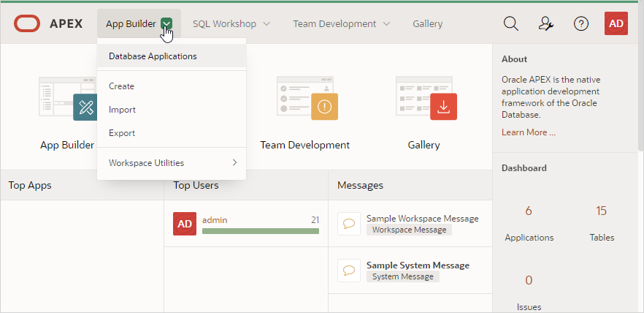The image size is (644, 313).
Task: Select Database Applications menu entry
Action: [172, 56]
